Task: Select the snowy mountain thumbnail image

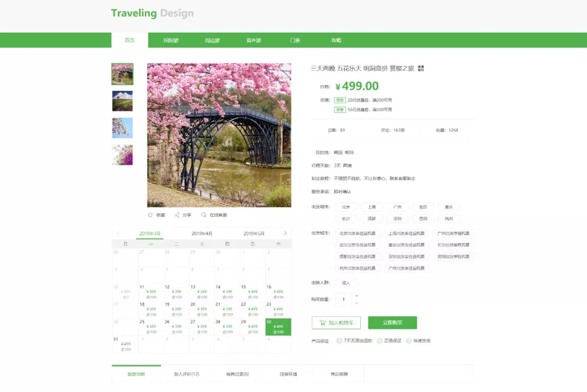Action: tap(122, 101)
